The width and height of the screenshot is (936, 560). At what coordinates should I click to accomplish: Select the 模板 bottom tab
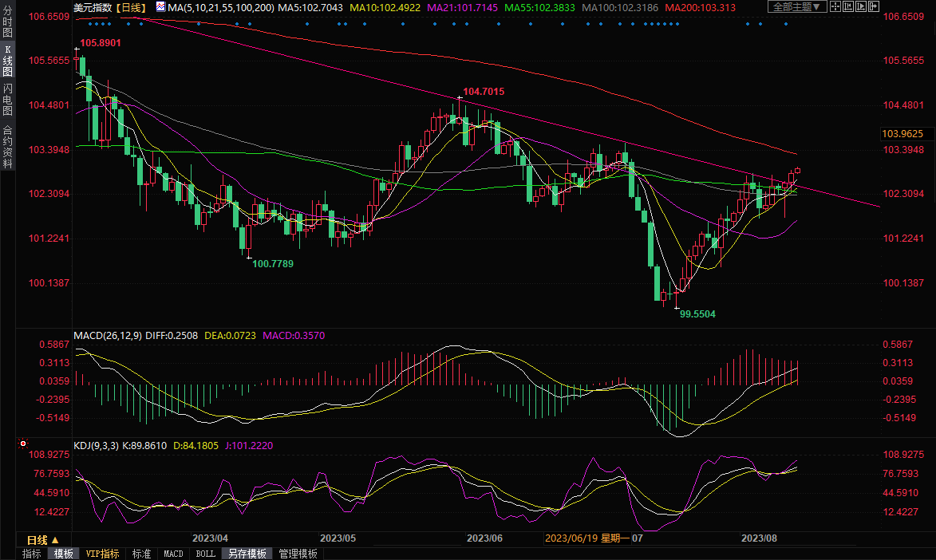coord(63,554)
